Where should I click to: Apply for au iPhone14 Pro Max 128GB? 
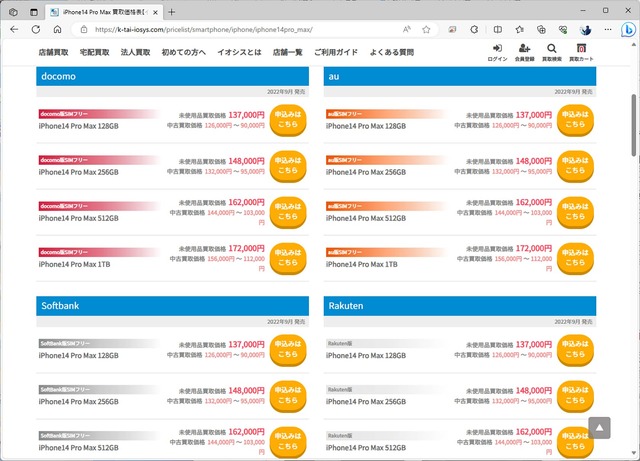click(575, 120)
